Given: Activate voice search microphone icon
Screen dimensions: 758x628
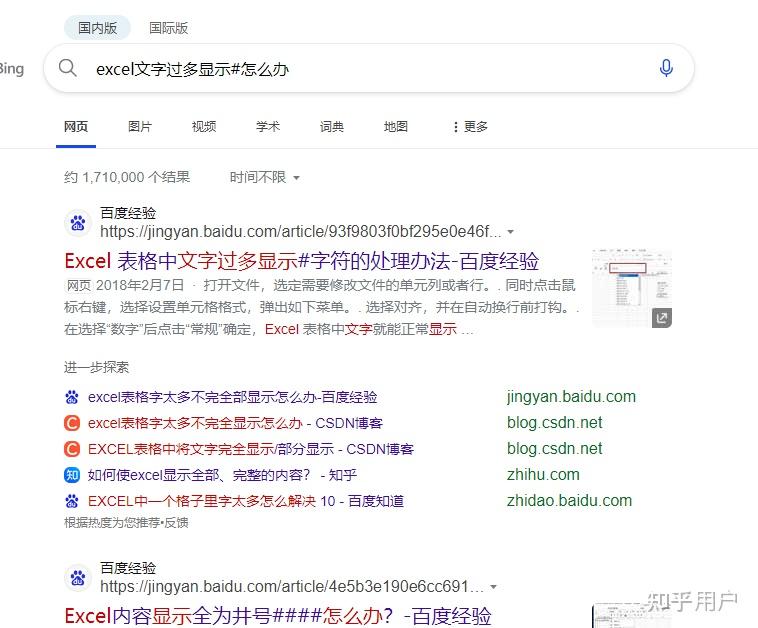Looking at the screenshot, I should (666, 68).
